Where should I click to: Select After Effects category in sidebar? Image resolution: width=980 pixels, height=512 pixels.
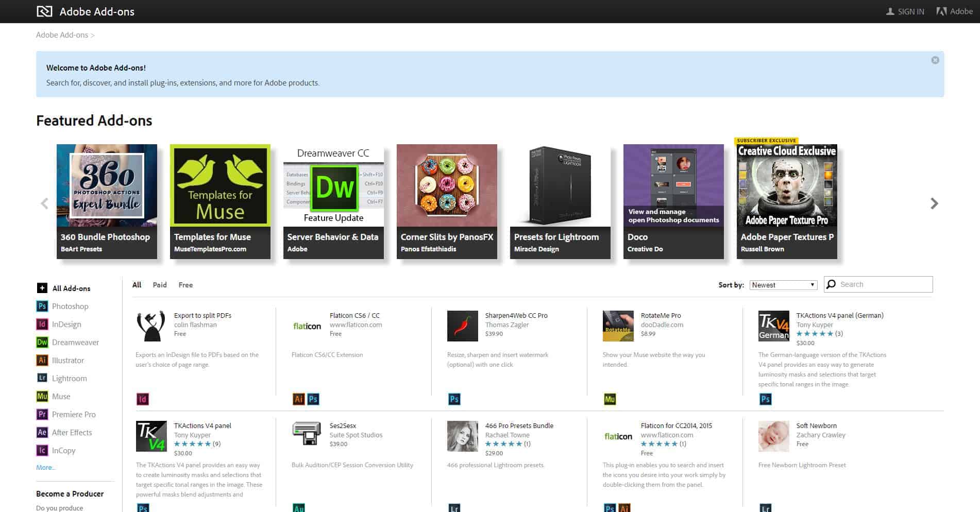click(72, 432)
